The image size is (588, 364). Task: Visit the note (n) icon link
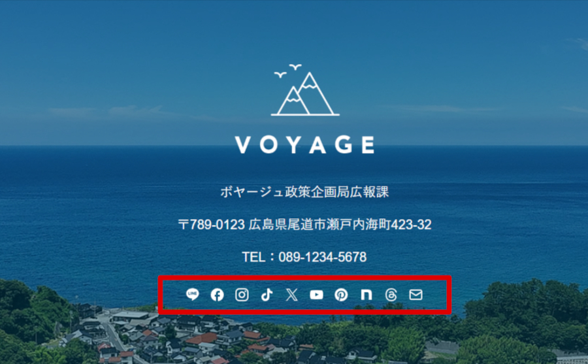coord(367,295)
